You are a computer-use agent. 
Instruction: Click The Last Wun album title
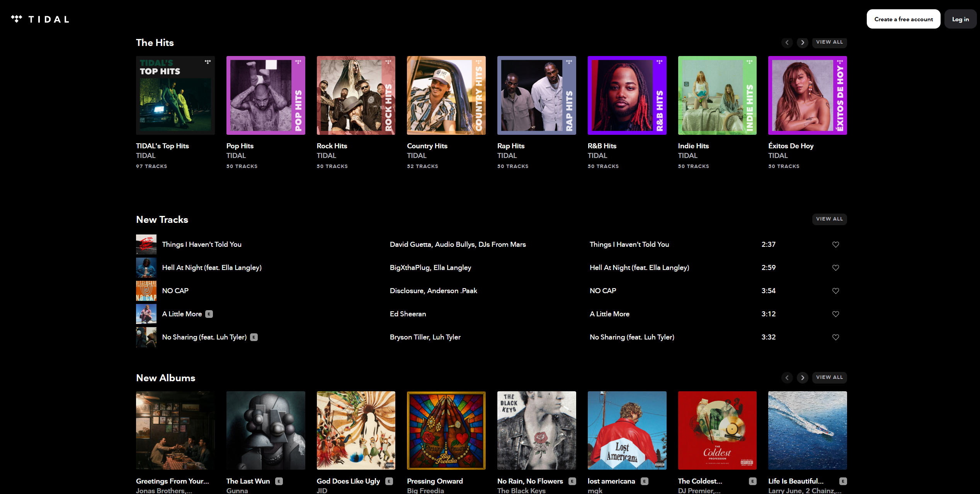[x=248, y=481]
